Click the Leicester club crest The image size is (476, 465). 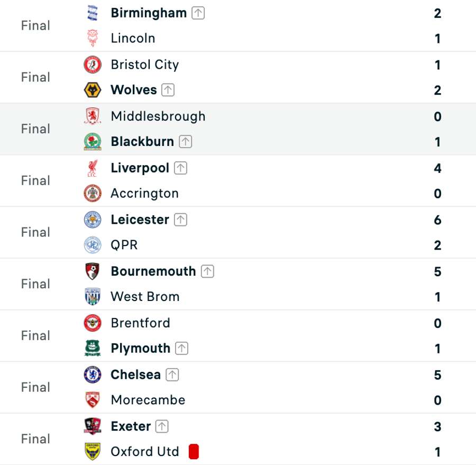click(92, 220)
